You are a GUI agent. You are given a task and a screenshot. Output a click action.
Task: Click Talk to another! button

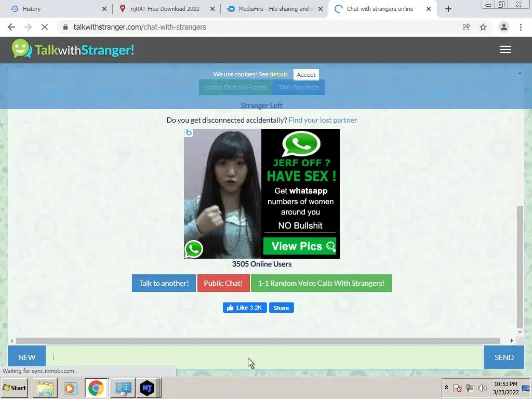[164, 283]
